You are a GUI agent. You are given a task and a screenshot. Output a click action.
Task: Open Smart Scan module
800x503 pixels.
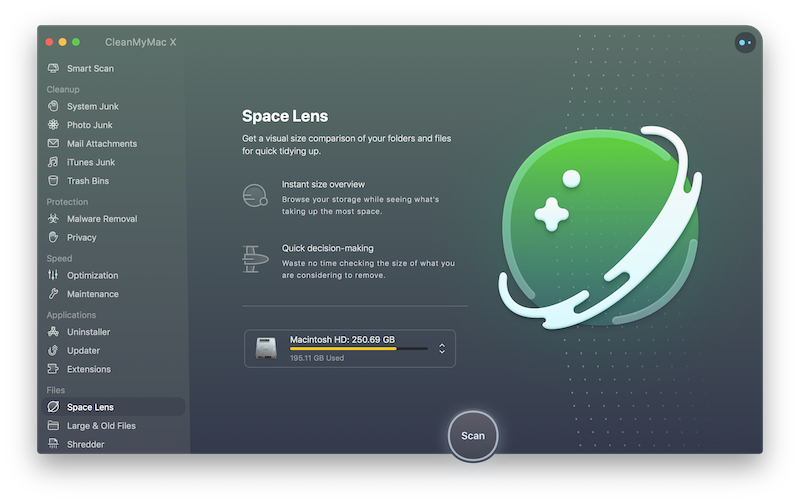[90, 68]
